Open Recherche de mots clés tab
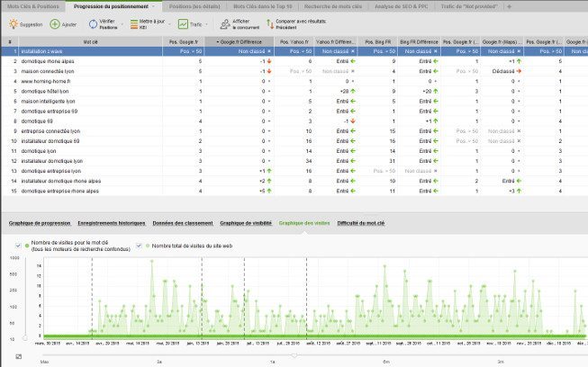588x367 pixels. pos(333,6)
